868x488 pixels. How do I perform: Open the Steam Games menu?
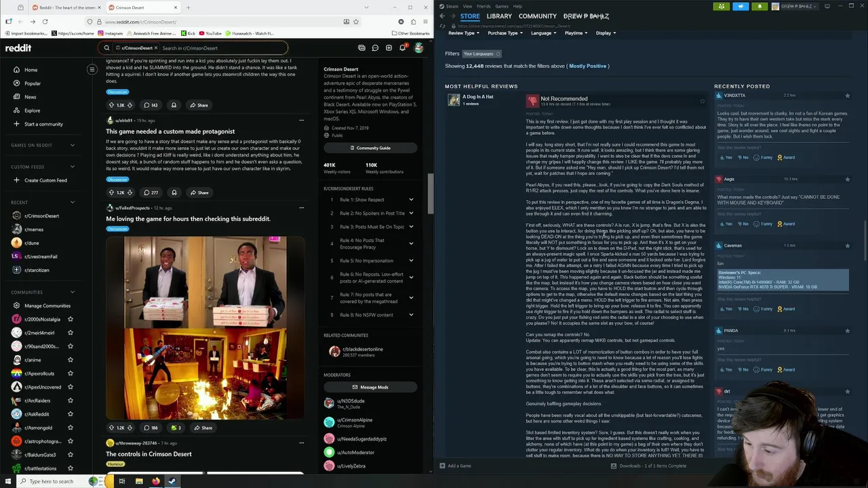(502, 6)
